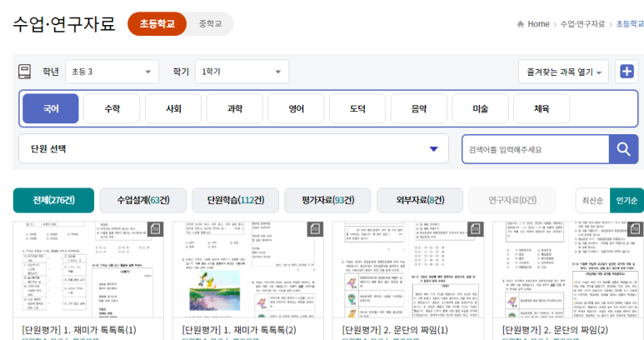This screenshot has height=340, width=644.
Task: Open thumbnail of 문단의 짜임(2) worksheet
Action: (568, 269)
